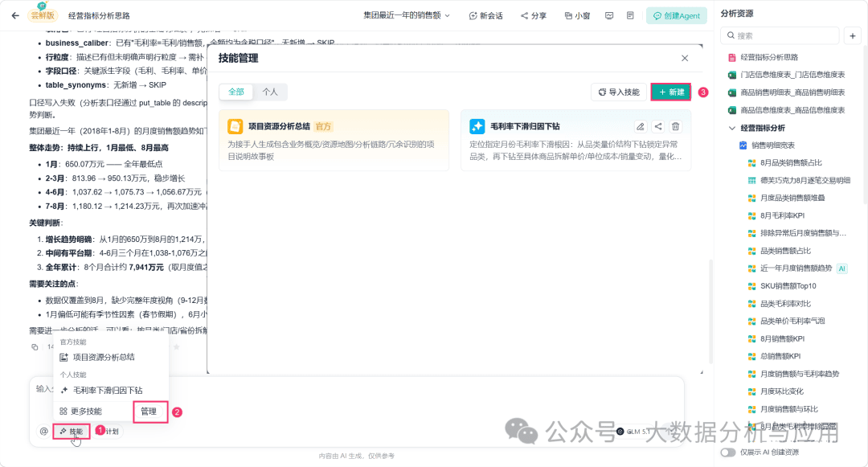868x467 pixels.
Task: Open the 技能 skills menu button
Action: click(x=72, y=431)
